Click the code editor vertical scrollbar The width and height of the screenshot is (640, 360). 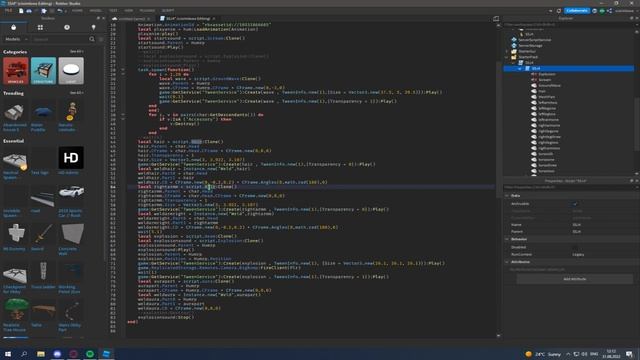click(x=498, y=131)
